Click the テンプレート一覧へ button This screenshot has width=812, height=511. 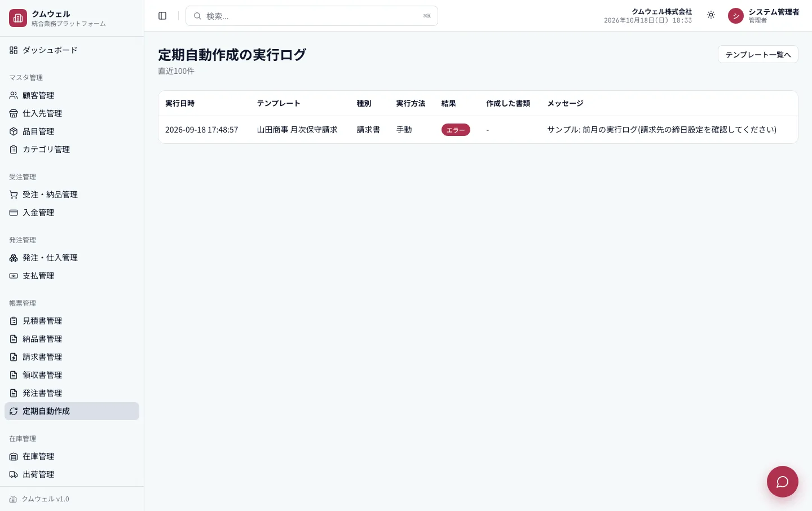[758, 54]
